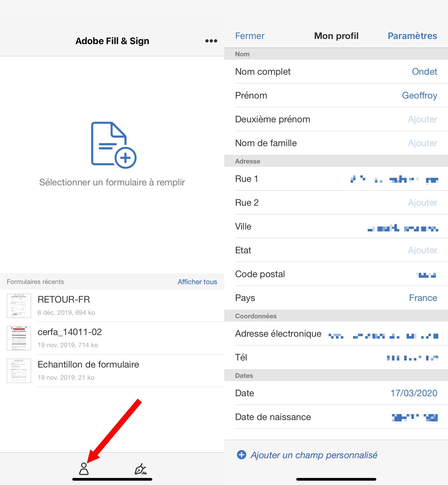The image size is (448, 485).
Task: Select '6 déc. 2019, 694 ko' details
Action: coord(66,313)
